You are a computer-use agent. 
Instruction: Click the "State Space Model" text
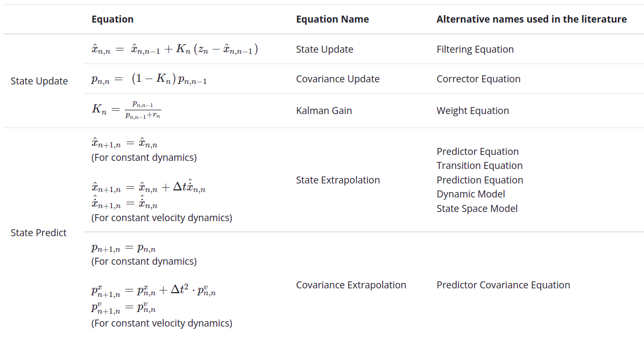[x=477, y=208]
